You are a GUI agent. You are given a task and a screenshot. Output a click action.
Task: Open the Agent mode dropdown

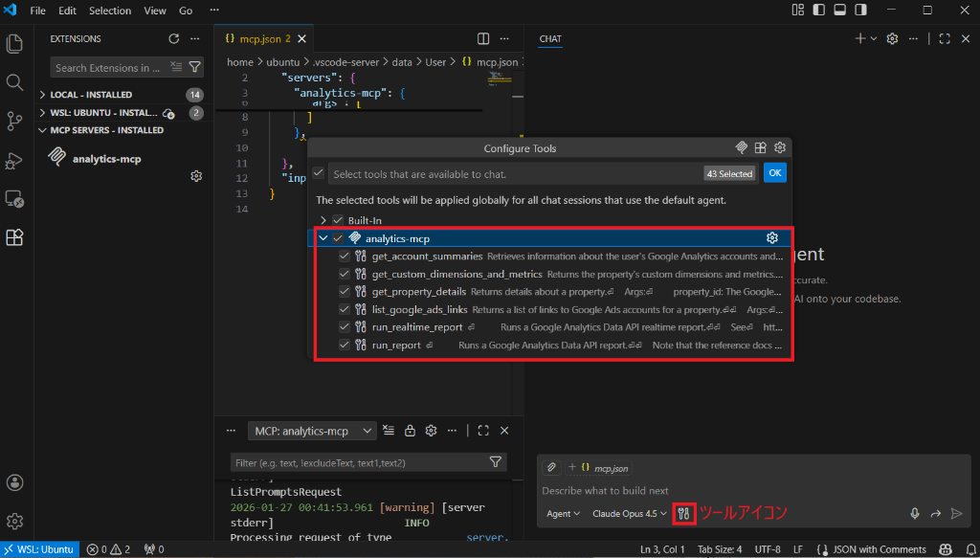(563, 514)
